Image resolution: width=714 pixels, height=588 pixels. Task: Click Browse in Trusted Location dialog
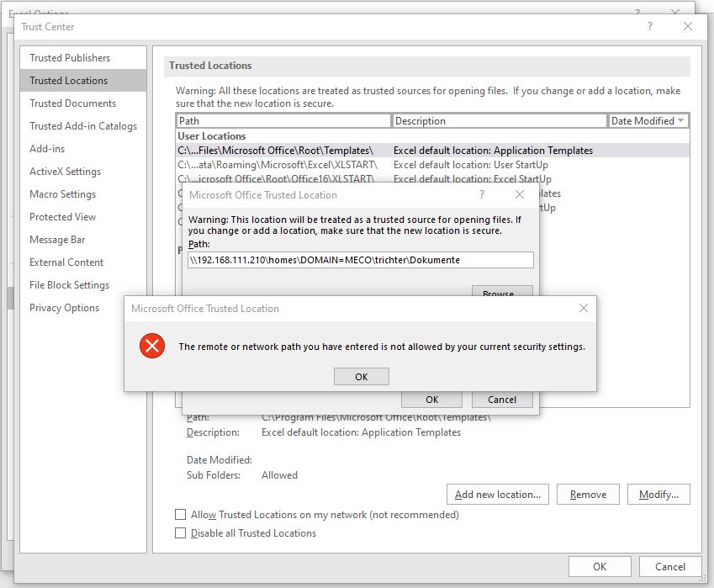[x=502, y=292]
